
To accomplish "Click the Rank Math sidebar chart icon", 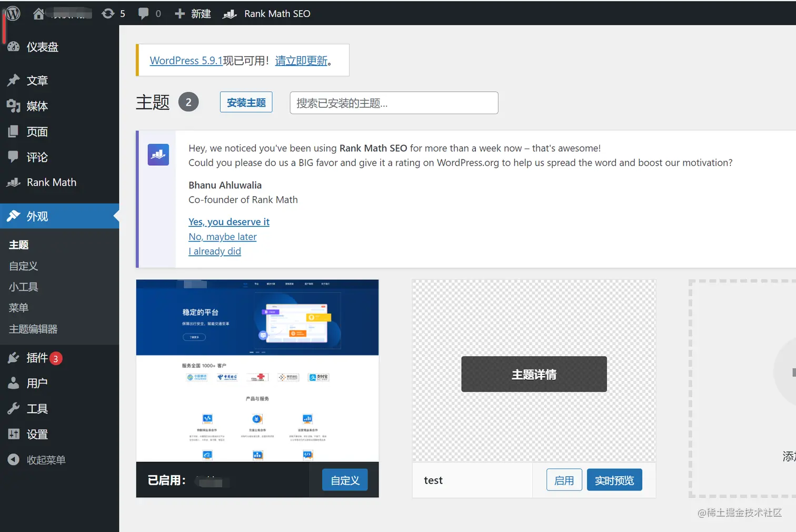I will pos(13,183).
